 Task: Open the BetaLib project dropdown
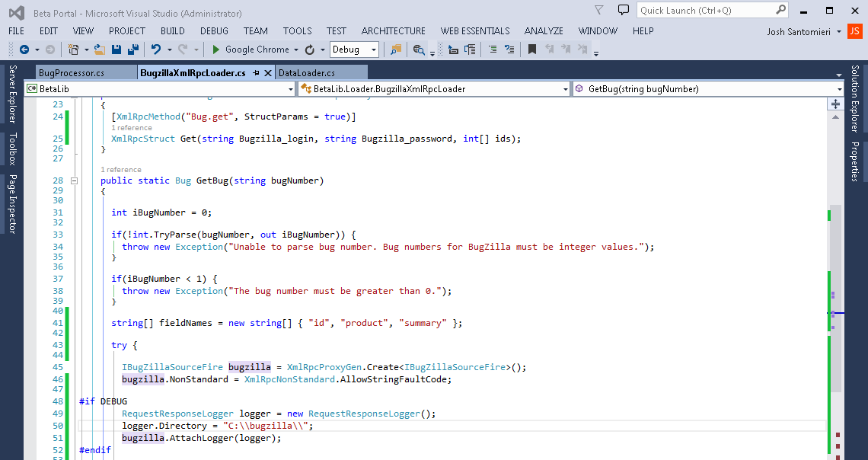point(290,88)
